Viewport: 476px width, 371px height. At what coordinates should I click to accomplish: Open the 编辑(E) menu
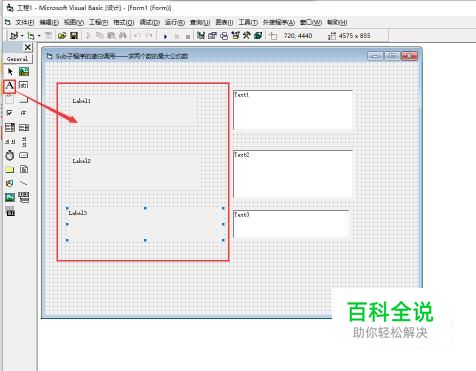click(49, 22)
